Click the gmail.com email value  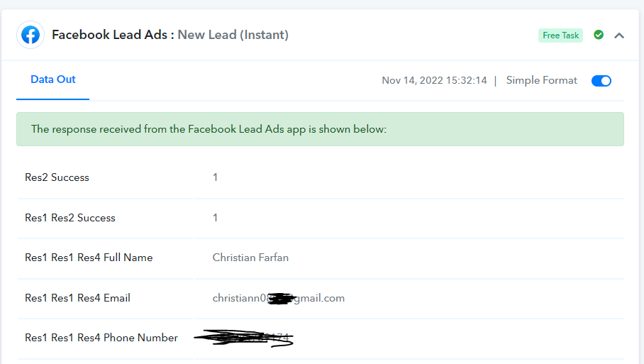pos(279,298)
